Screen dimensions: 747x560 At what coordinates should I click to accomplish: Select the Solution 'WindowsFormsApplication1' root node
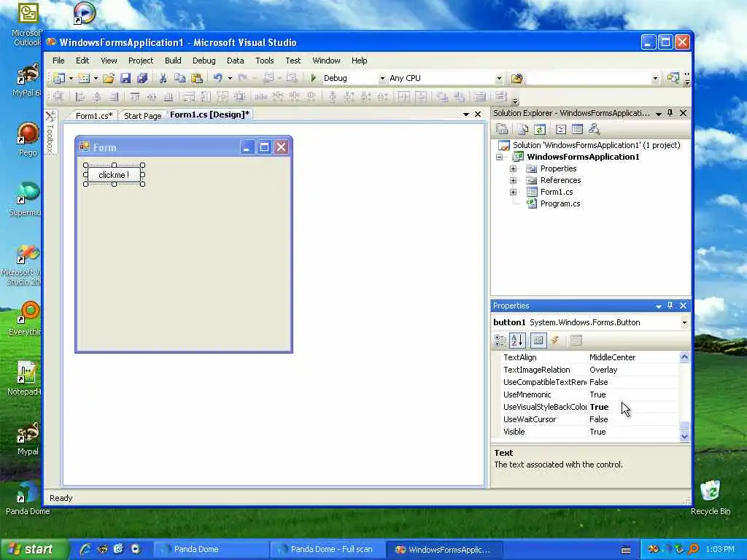pos(596,145)
